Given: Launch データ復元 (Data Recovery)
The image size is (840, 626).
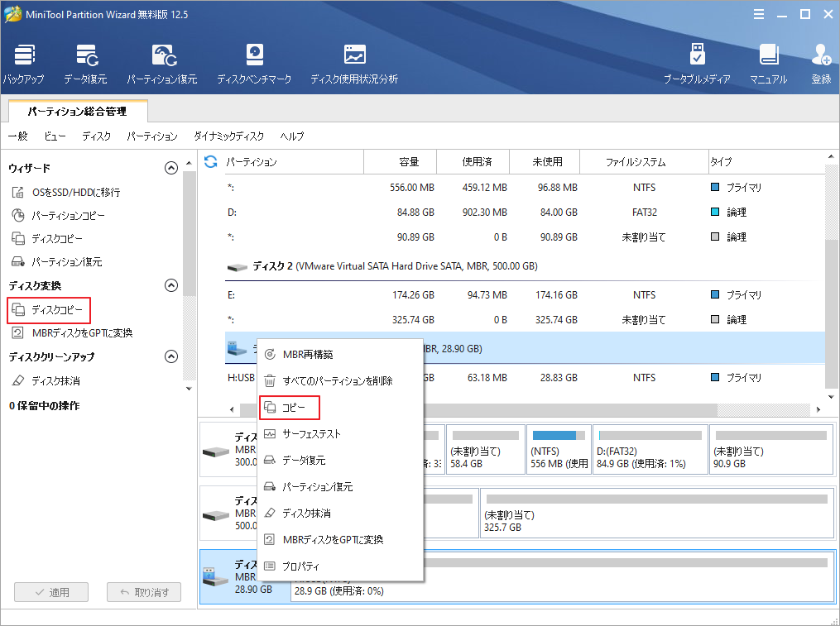Looking at the screenshot, I should tap(86, 65).
